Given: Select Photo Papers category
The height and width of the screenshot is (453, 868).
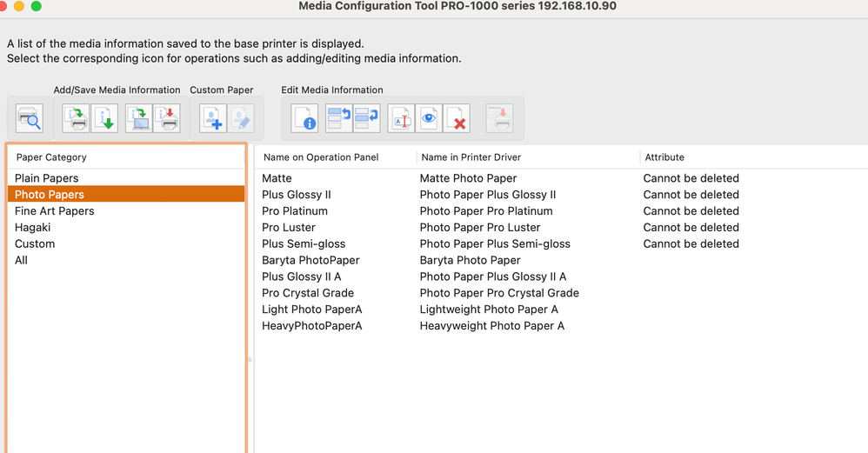Looking at the screenshot, I should [126, 194].
